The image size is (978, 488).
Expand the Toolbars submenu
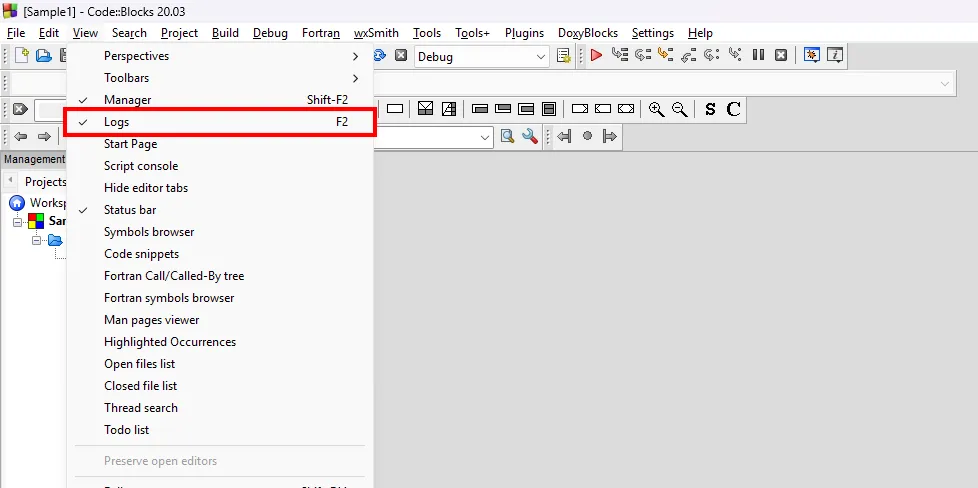point(126,78)
